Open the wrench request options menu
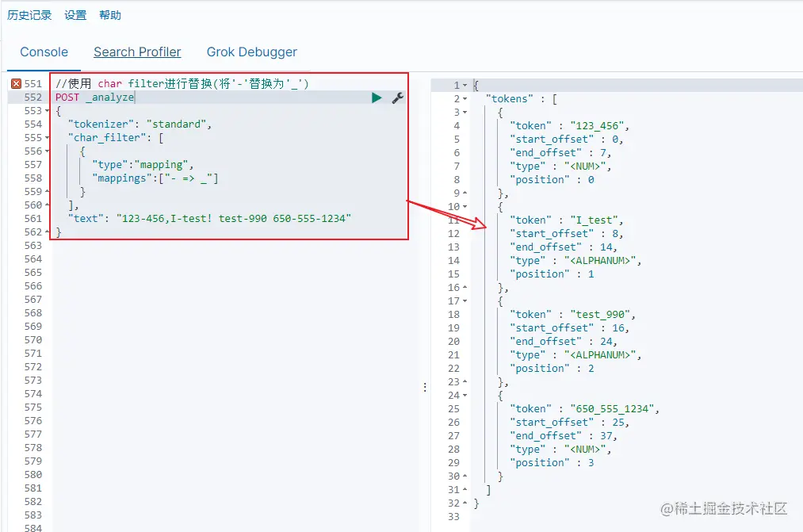803x532 pixels. click(x=397, y=98)
